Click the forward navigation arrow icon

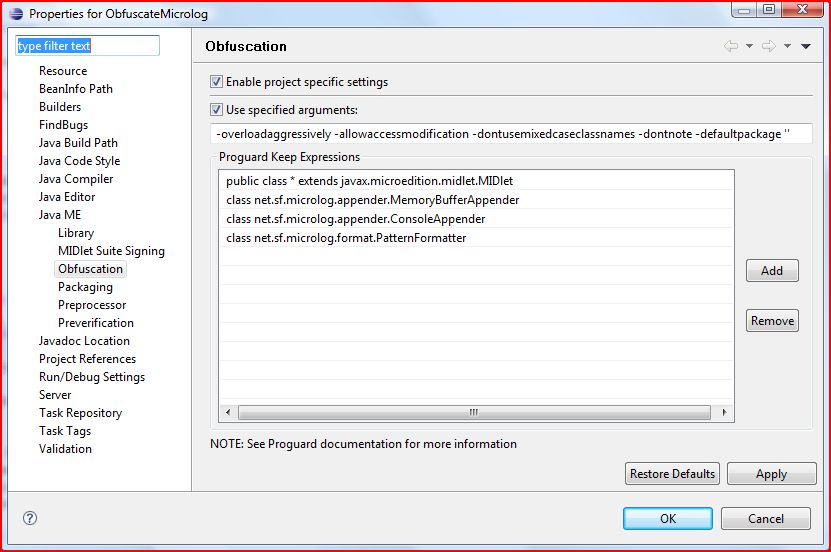click(x=769, y=46)
